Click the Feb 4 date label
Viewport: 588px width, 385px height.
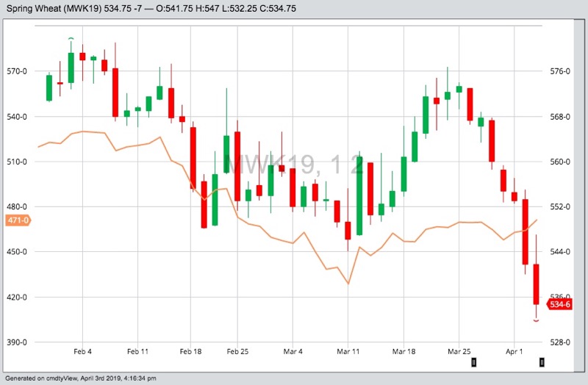[x=82, y=351]
